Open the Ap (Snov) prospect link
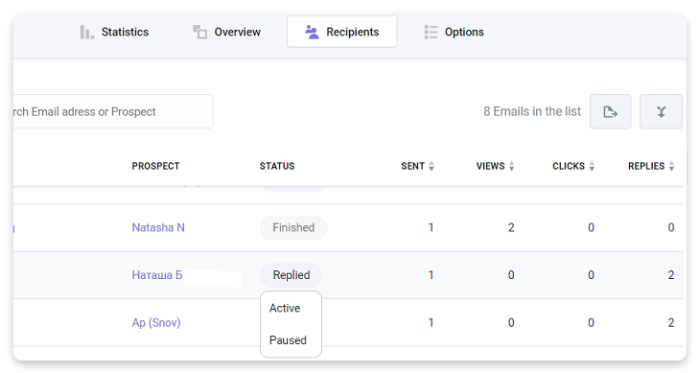 tap(156, 323)
